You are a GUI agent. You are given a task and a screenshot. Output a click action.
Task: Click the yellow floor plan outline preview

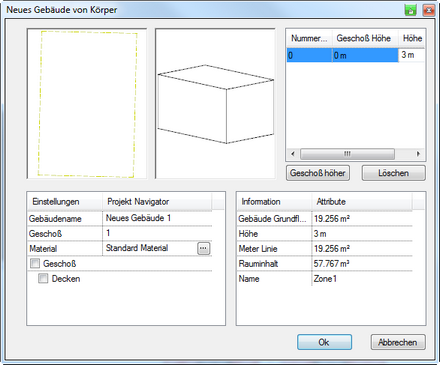[x=87, y=104]
